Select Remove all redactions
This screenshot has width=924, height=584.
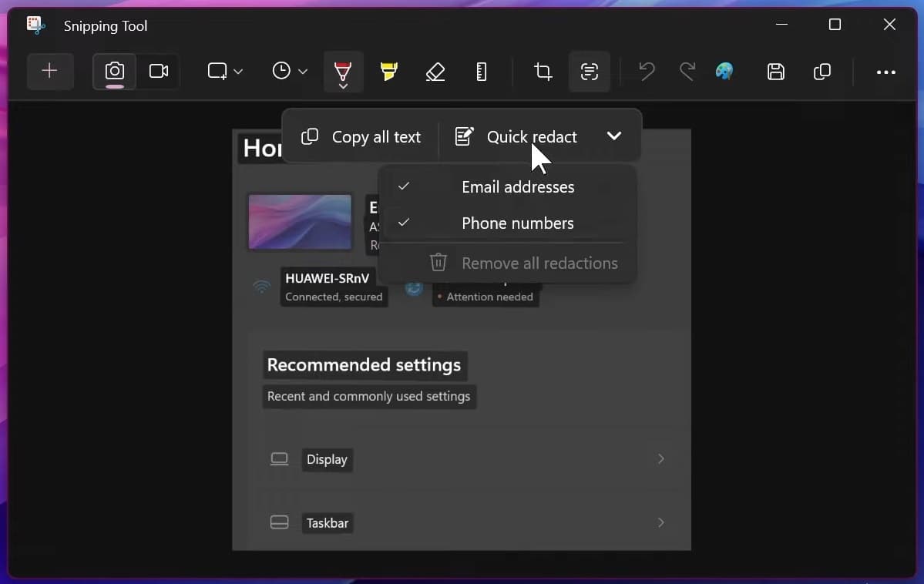pos(539,263)
